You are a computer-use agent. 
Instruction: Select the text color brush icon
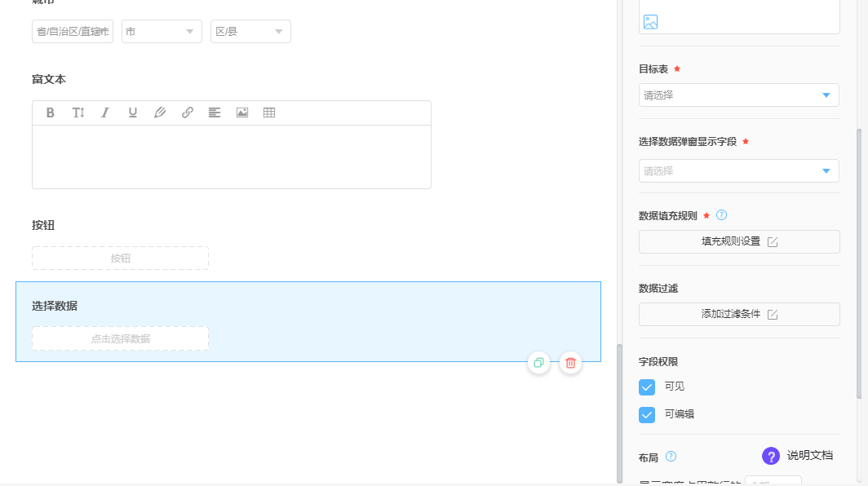click(159, 113)
